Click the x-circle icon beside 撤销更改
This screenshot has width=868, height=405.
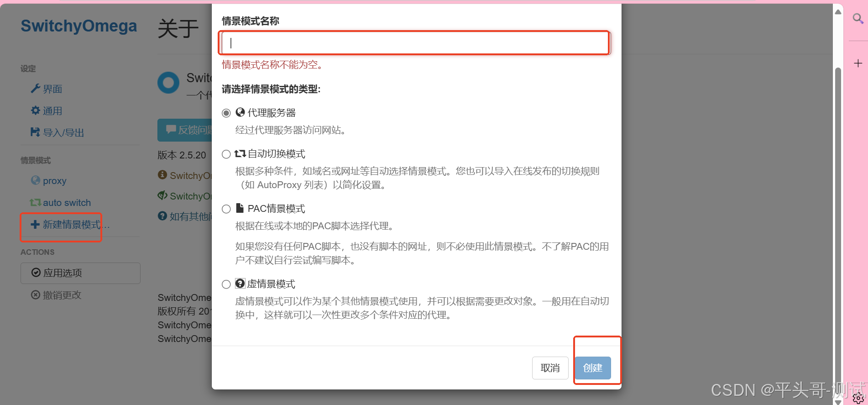[36, 295]
